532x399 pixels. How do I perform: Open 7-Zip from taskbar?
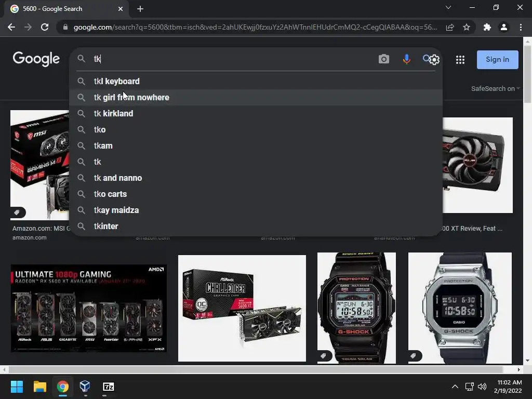tap(108, 387)
